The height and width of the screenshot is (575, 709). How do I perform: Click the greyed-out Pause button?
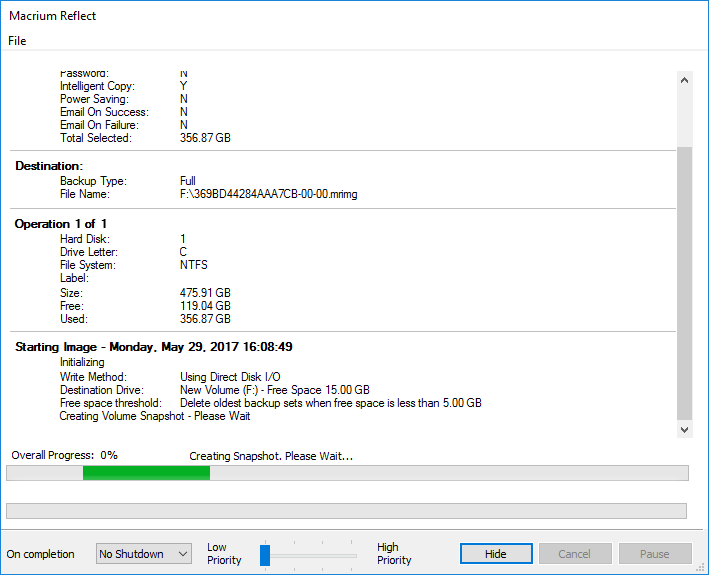click(655, 554)
